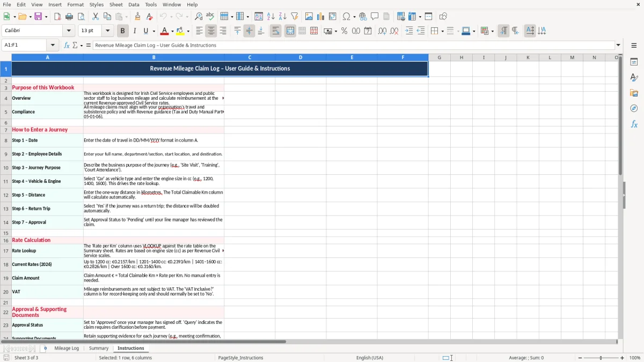Viewport: 644px width, 362px height.
Task: Insert Comment speech bubble icon
Action: coord(375,17)
